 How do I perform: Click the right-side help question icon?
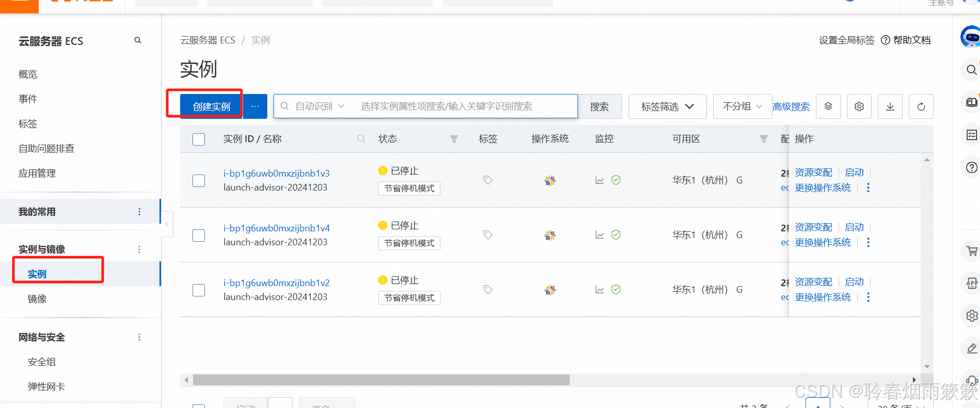972,167
